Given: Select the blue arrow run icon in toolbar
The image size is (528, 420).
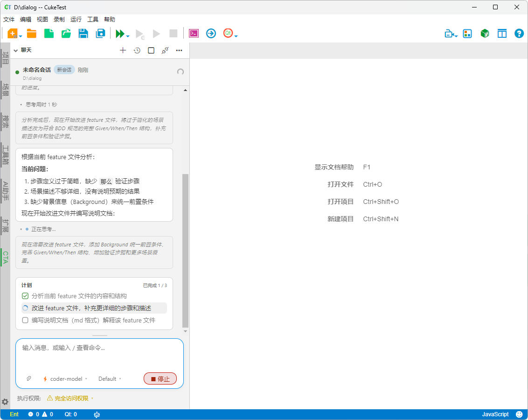Looking at the screenshot, I should (x=211, y=33).
